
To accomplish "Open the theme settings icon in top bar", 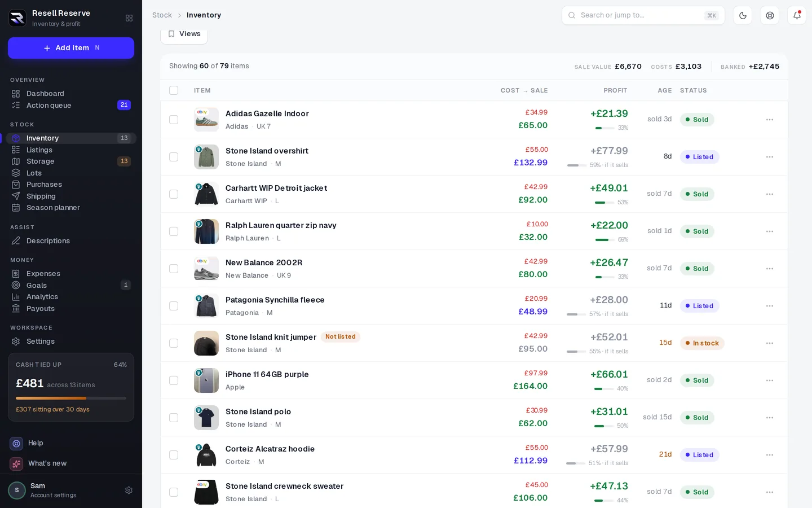I will pyautogui.click(x=770, y=15).
